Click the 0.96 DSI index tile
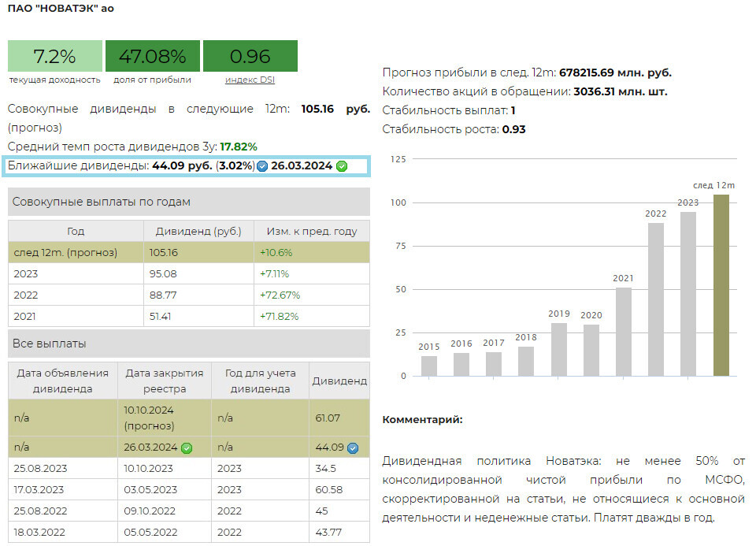Viewport: 756px width, 546px height. tap(250, 57)
